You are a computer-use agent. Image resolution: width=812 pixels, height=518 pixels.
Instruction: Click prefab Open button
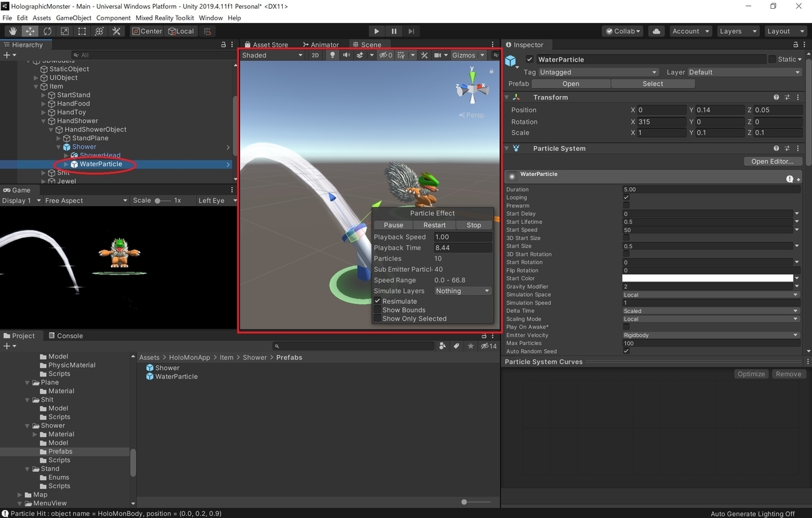pyautogui.click(x=571, y=84)
